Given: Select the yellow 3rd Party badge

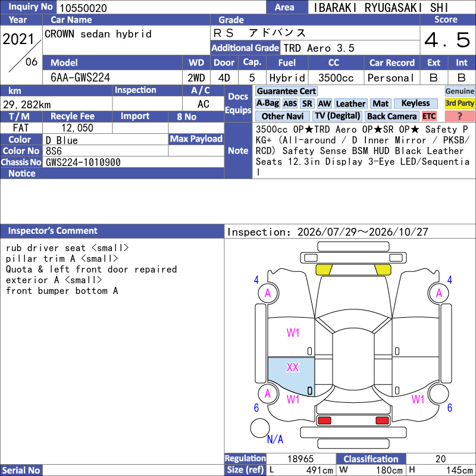Looking at the screenshot, I should (459, 104).
